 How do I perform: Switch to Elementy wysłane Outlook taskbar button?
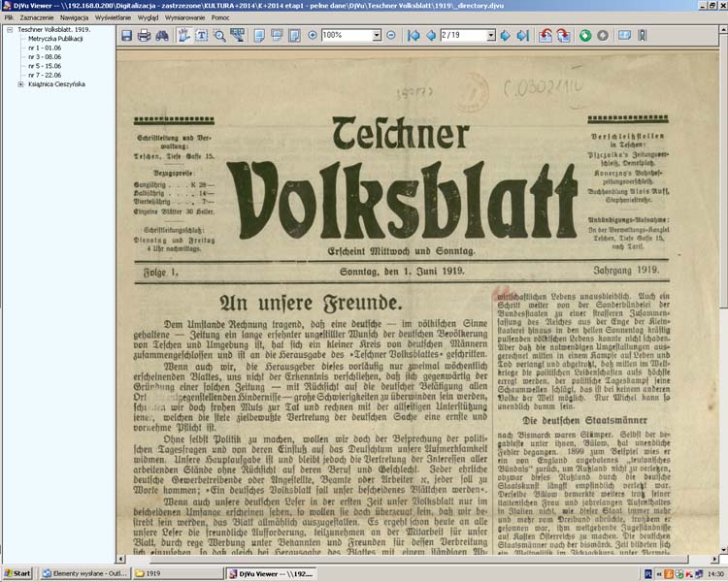tap(84, 573)
